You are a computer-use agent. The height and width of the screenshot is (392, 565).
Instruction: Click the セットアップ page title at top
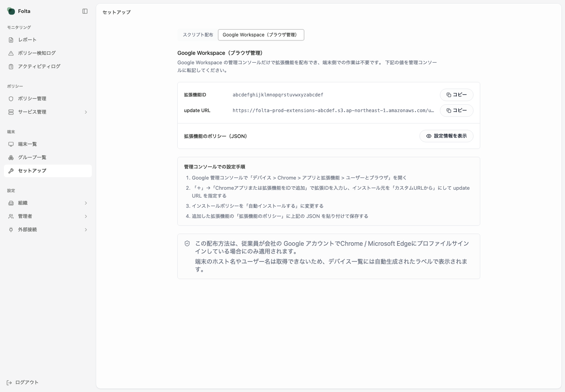point(117,13)
